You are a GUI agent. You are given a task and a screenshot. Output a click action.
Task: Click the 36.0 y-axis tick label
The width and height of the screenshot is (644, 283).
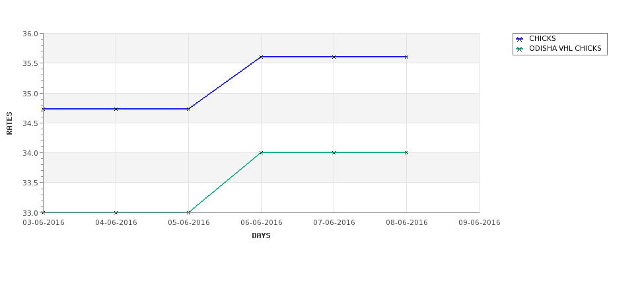(30, 34)
